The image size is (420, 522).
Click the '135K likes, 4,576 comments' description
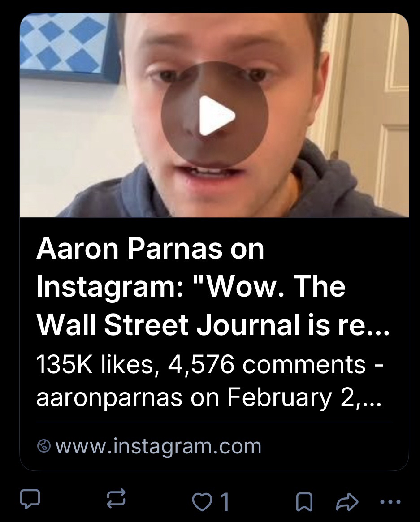pos(210,365)
